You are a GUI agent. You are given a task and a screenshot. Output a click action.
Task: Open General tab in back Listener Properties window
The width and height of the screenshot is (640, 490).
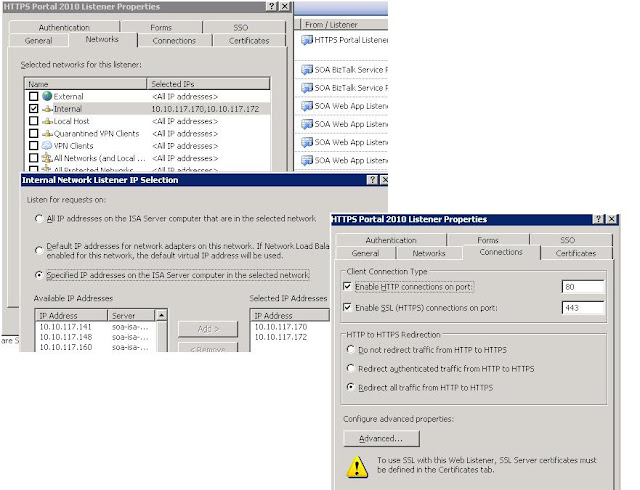pyautogui.click(x=38, y=40)
